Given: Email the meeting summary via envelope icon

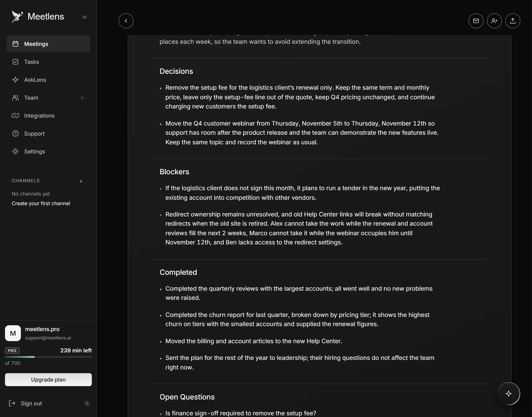Looking at the screenshot, I should 476,21.
